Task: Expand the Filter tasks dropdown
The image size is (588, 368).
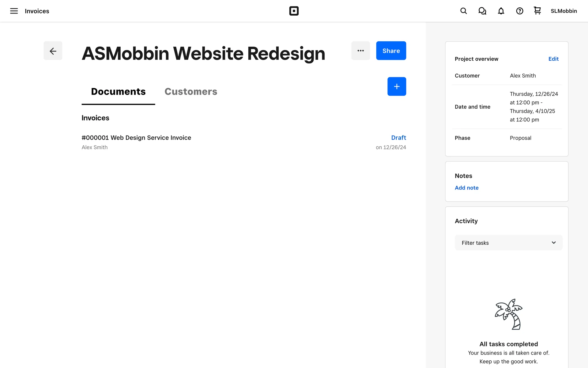Action: coord(508,243)
